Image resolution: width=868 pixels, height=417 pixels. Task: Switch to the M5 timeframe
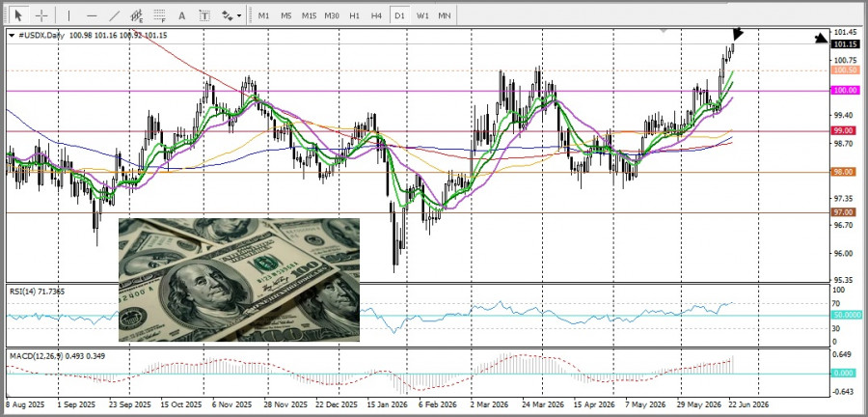[285, 15]
